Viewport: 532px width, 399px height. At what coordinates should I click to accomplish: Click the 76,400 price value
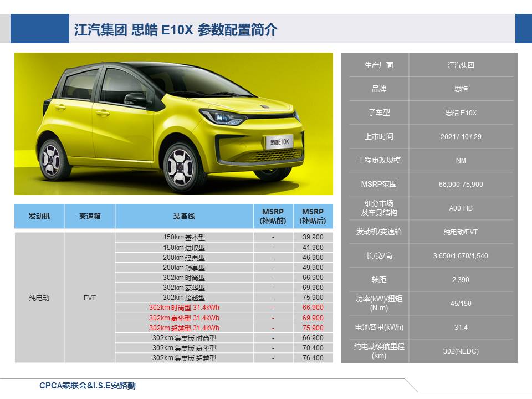pos(313,358)
